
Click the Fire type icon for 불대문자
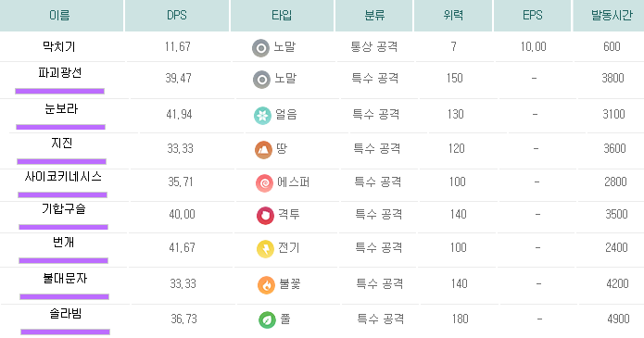266,285
